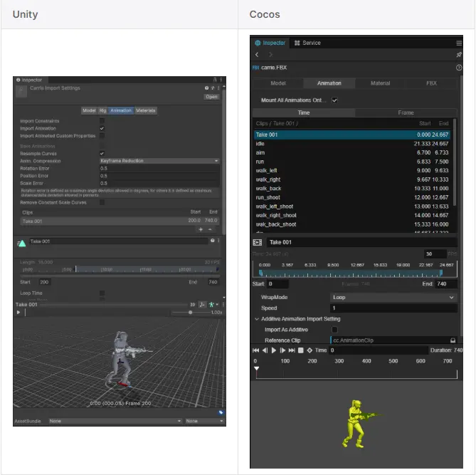
Task: Toggle Import Constraints checkbox
Action: [x=102, y=121]
